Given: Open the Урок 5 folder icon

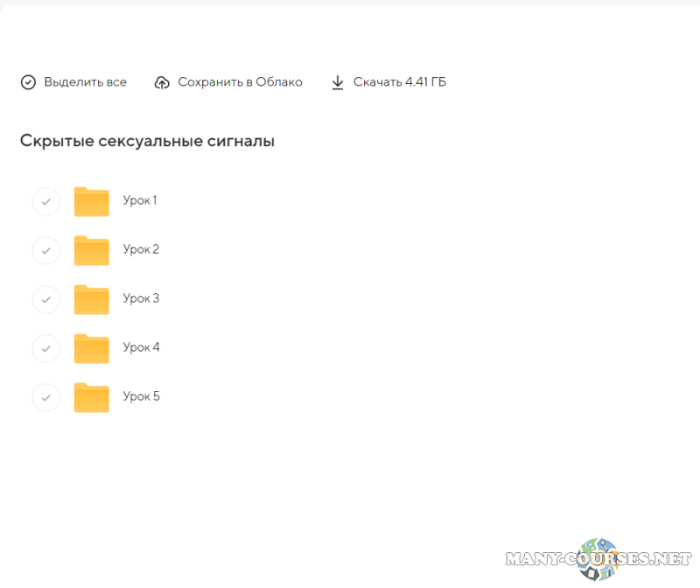Looking at the screenshot, I should [91, 397].
